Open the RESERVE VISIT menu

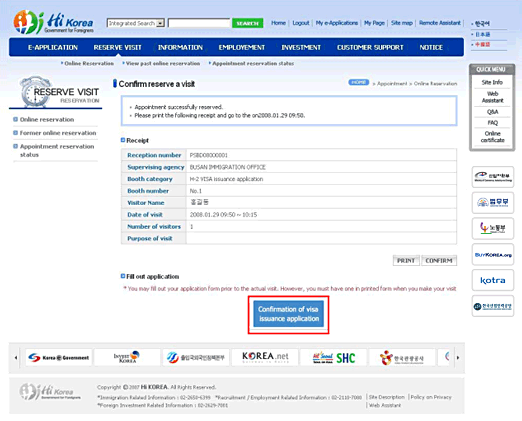click(117, 47)
